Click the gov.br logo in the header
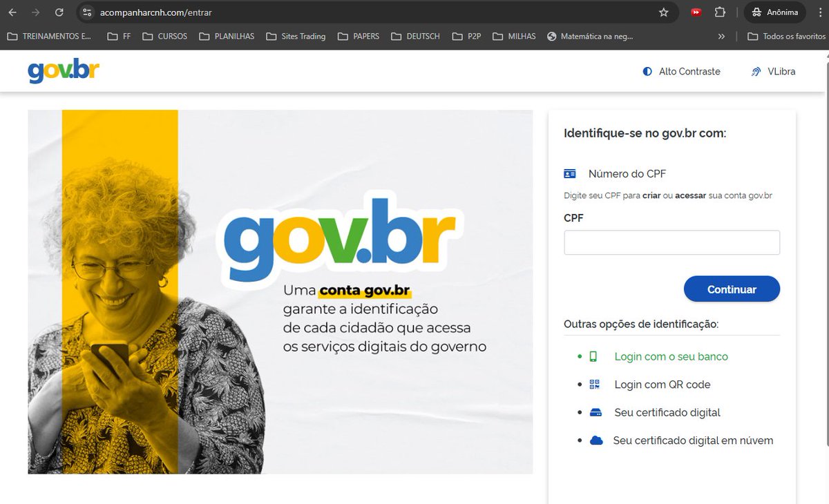Screen dimensions: 829x504 coord(64,70)
